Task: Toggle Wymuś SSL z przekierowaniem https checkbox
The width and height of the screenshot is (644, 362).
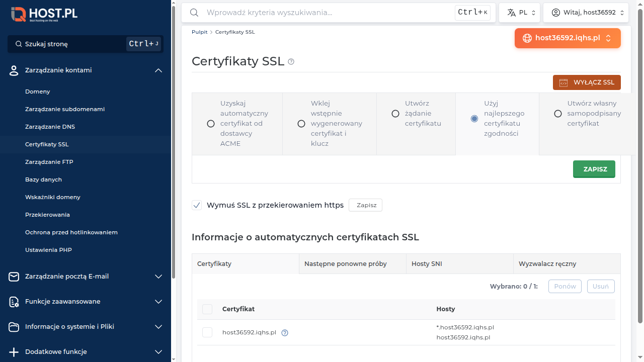Action: (x=197, y=205)
